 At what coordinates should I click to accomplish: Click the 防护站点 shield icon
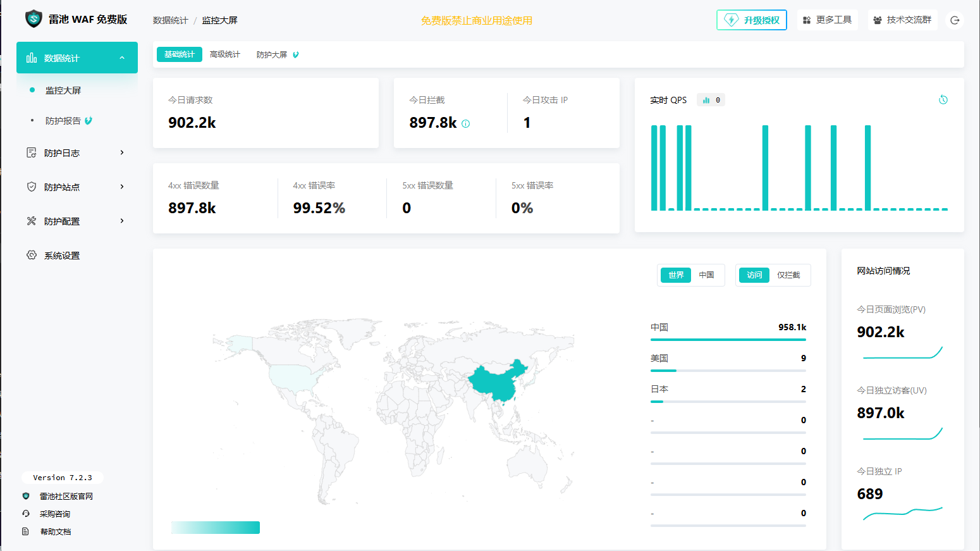[x=32, y=187]
